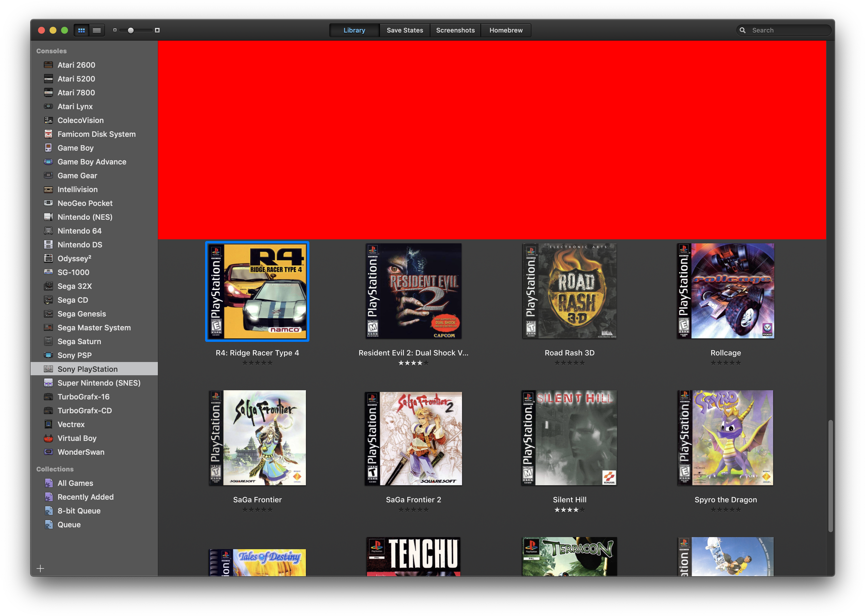Select Silent Hill cover art
Screen dimensions: 865x616
[x=569, y=438]
